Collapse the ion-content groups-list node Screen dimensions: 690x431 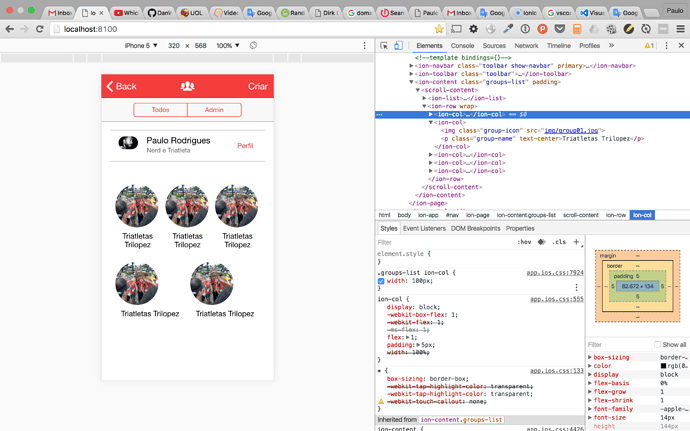coord(411,82)
